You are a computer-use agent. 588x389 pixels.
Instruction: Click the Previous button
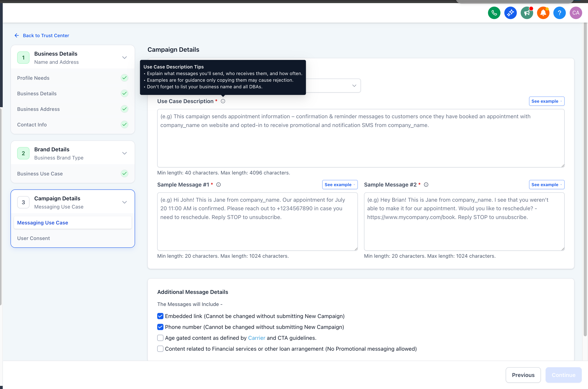point(523,375)
